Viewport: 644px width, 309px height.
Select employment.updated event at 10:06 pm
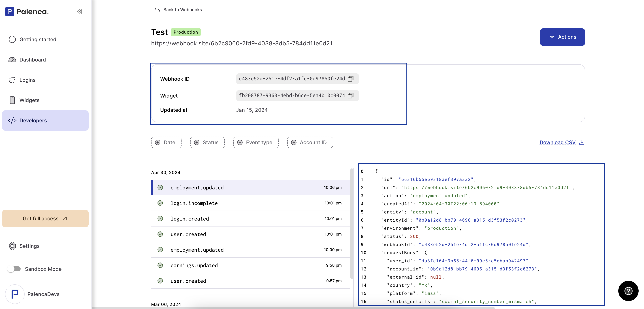(x=251, y=188)
